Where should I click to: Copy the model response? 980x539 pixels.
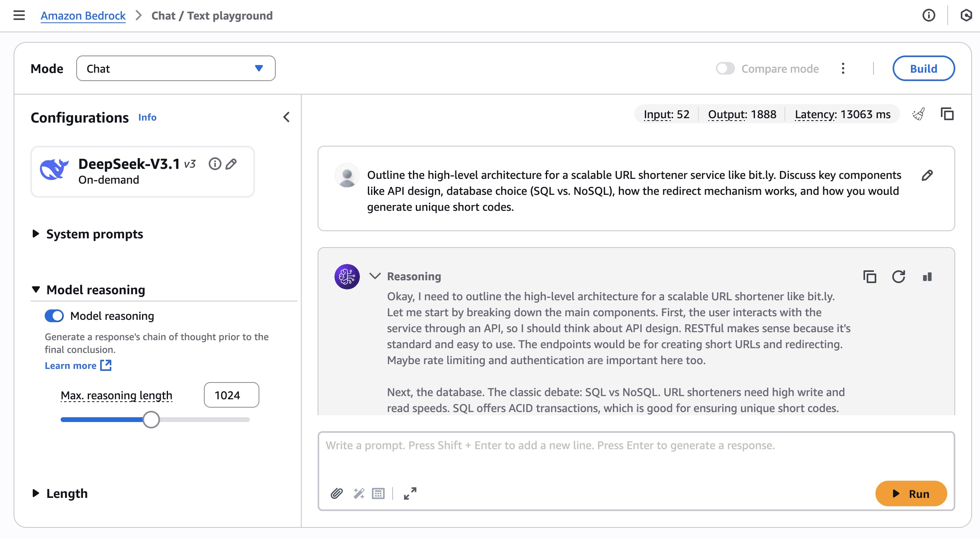pos(869,277)
